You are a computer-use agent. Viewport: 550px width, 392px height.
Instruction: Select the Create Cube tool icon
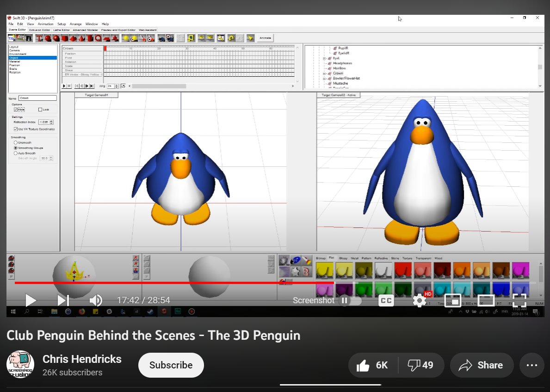[65, 38]
